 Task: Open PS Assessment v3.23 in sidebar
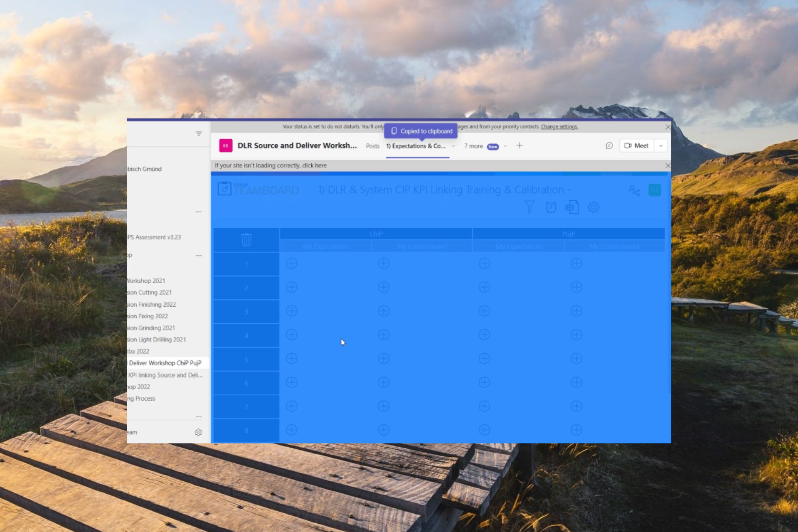154,237
